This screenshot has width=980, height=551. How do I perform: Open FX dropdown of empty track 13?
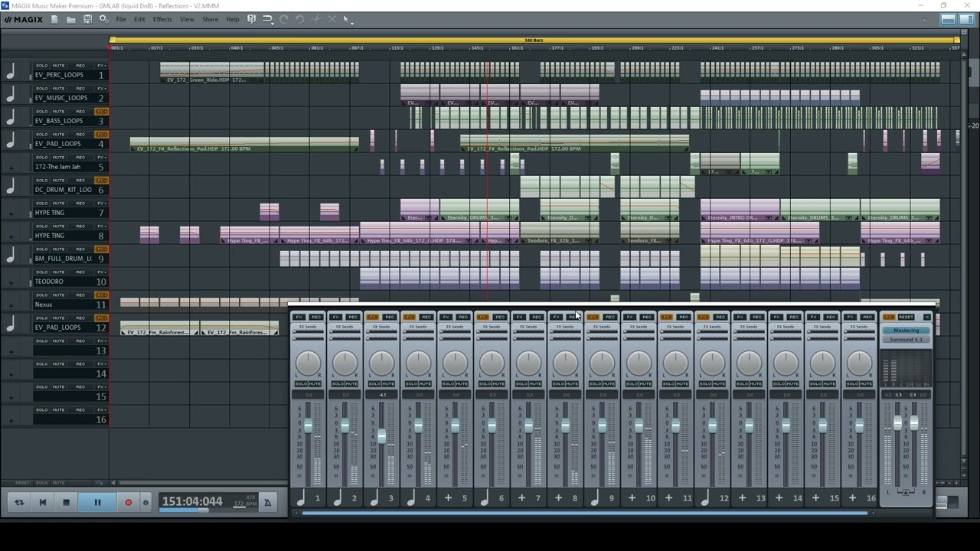point(101,341)
